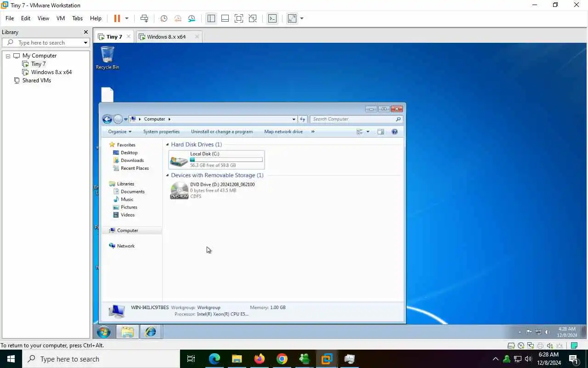
Task: Toggle the VMware library sidebar view icon
Action: (x=211, y=18)
